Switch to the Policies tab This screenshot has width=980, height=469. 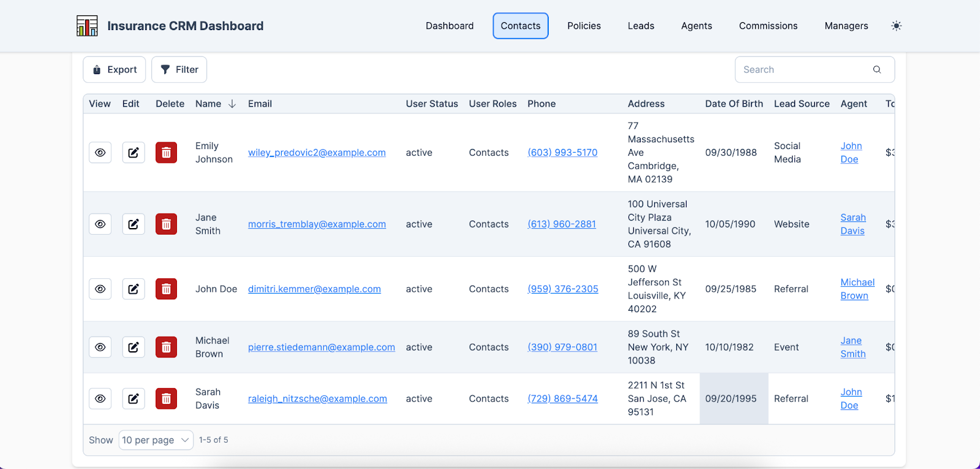coord(584,26)
